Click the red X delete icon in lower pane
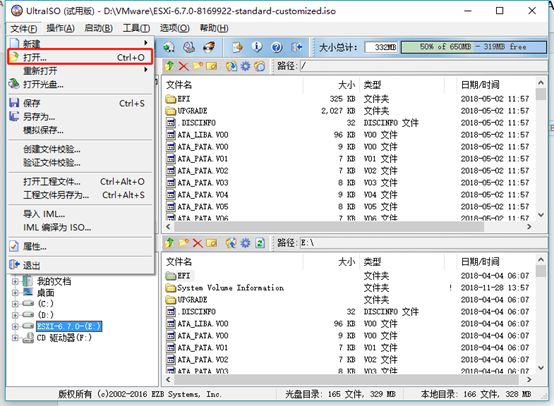554x406 pixels. (x=198, y=243)
